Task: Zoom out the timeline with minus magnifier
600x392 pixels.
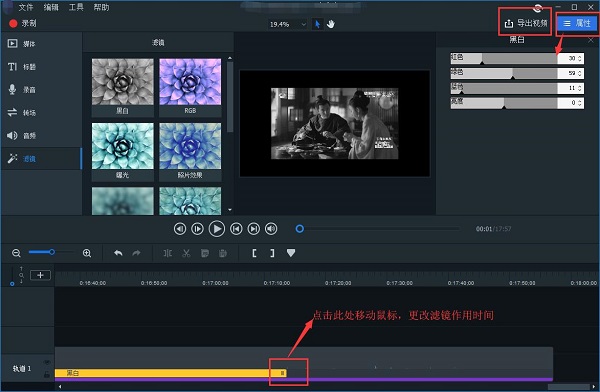Action: (x=16, y=253)
